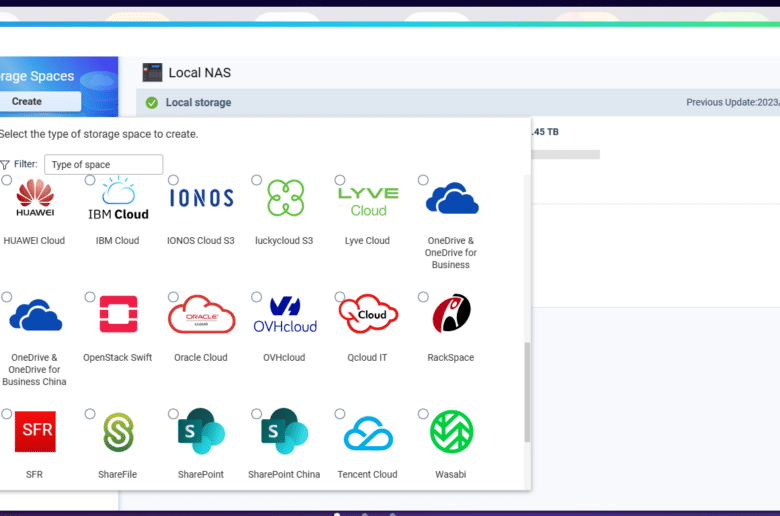This screenshot has width=780, height=516.
Task: Click the SharePoint China logo
Action: 285,431
